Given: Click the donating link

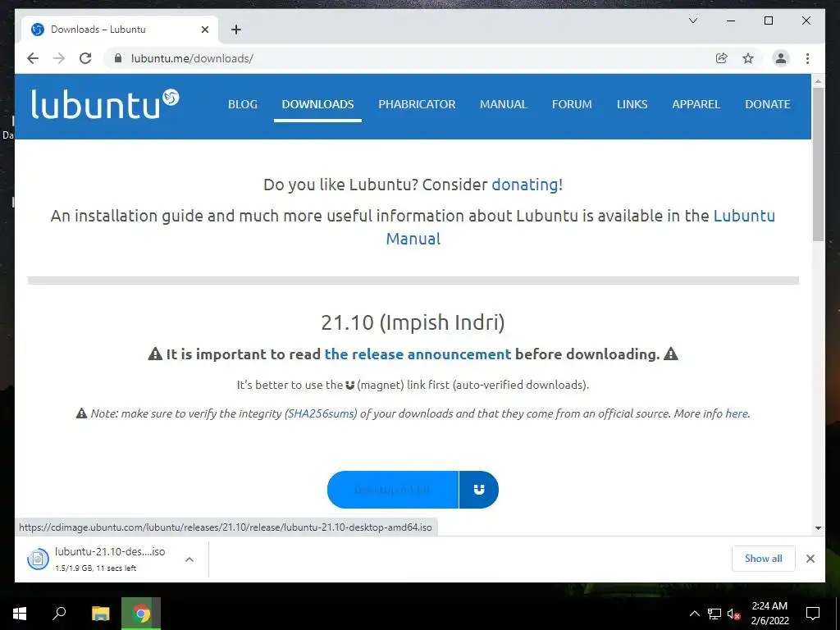Looking at the screenshot, I should click(x=525, y=185).
